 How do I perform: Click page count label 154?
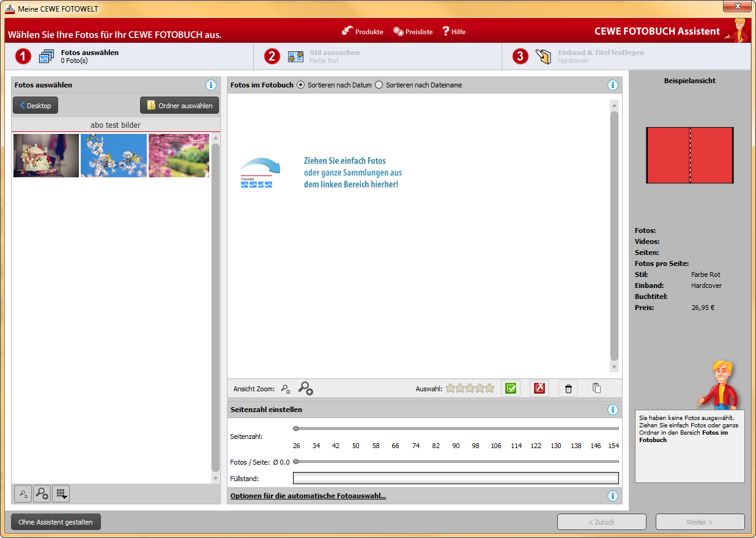pos(613,446)
